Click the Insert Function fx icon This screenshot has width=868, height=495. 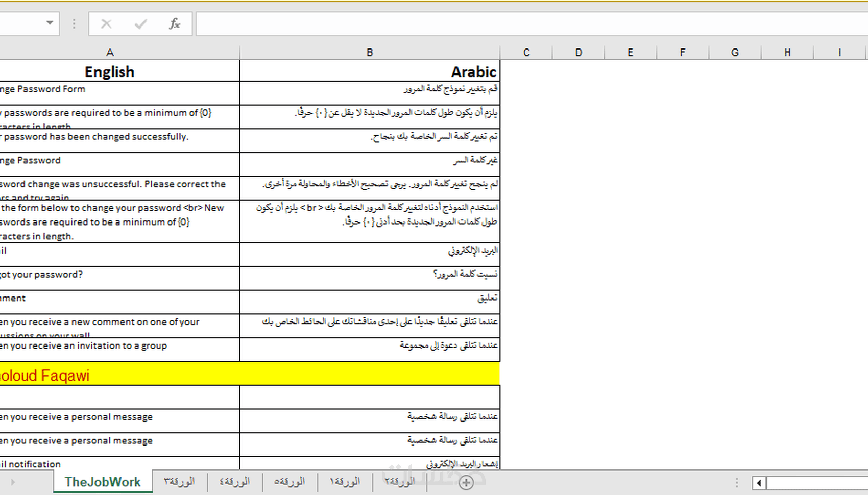point(175,24)
